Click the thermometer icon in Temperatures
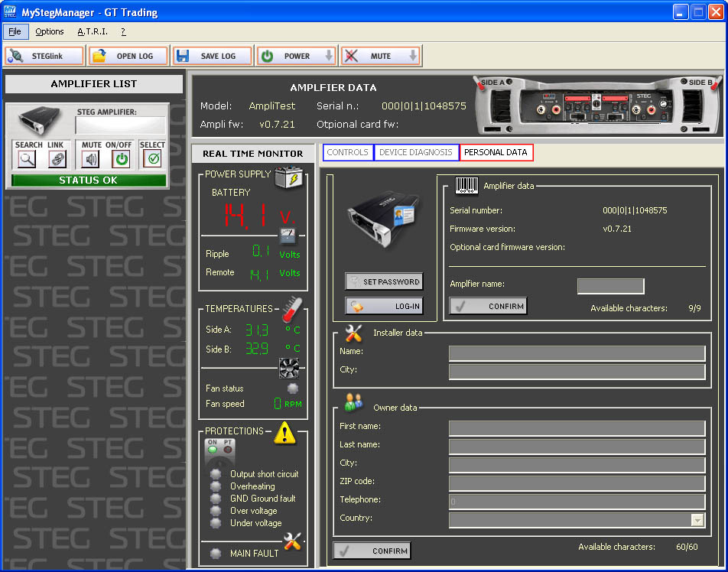Viewport: 728px width, 572px height. 292,310
